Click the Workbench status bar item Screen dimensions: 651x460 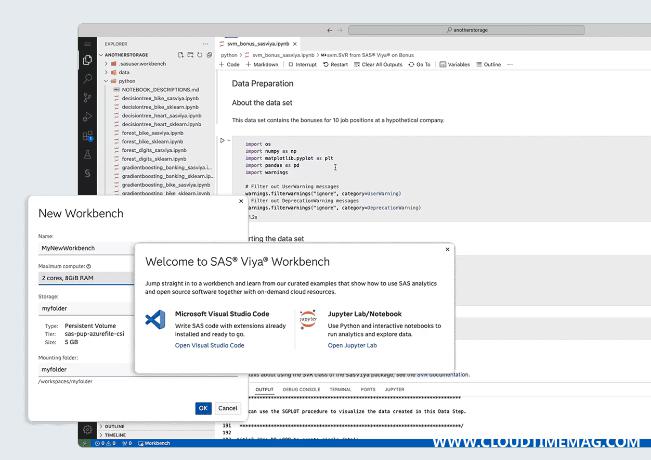coord(154,443)
